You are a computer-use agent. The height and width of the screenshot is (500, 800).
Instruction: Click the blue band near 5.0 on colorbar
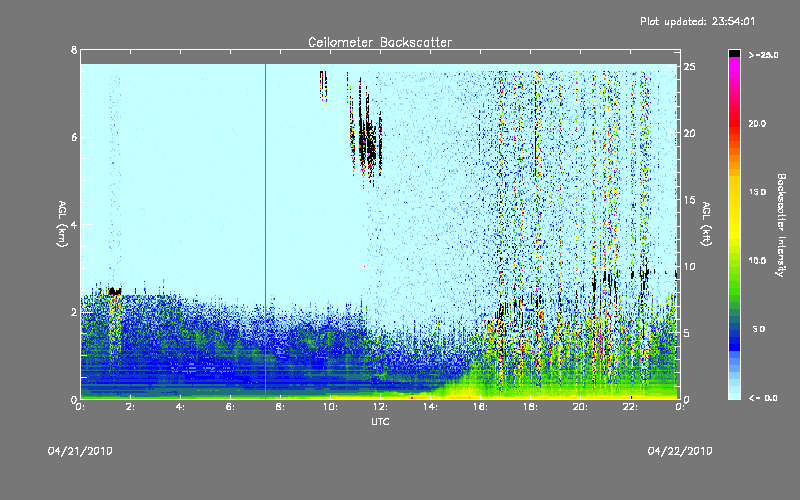point(734,334)
